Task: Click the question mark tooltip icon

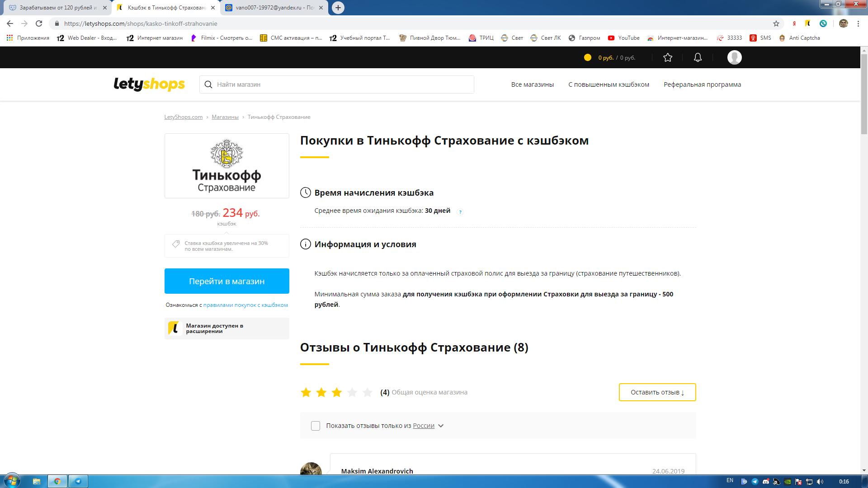Action: (x=460, y=212)
